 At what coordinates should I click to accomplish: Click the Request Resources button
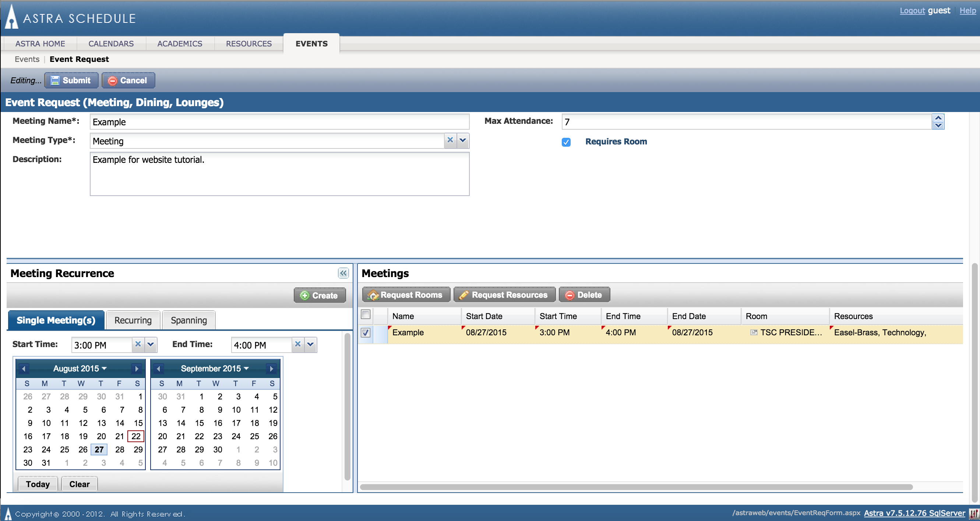coord(504,294)
